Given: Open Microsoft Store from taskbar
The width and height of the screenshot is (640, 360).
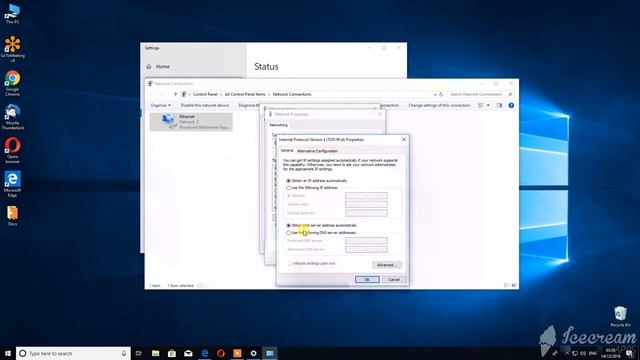Looking at the screenshot, I should [172, 353].
